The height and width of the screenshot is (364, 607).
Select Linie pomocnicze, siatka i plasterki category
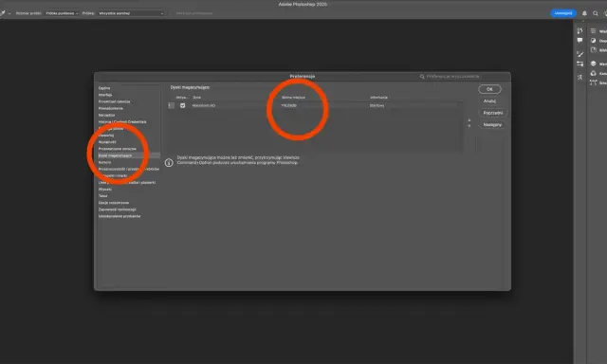tap(127, 183)
